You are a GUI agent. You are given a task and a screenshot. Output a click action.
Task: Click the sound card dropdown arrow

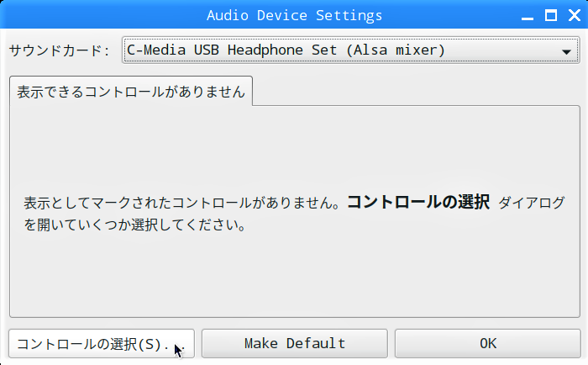coord(566,50)
